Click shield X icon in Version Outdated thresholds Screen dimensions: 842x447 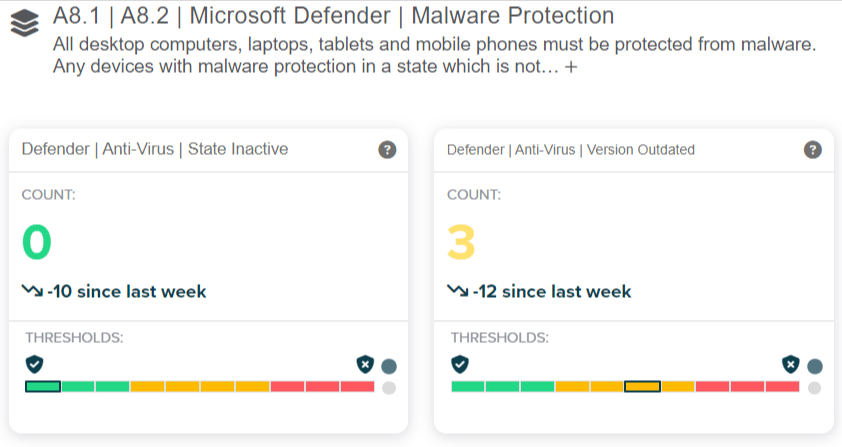791,364
